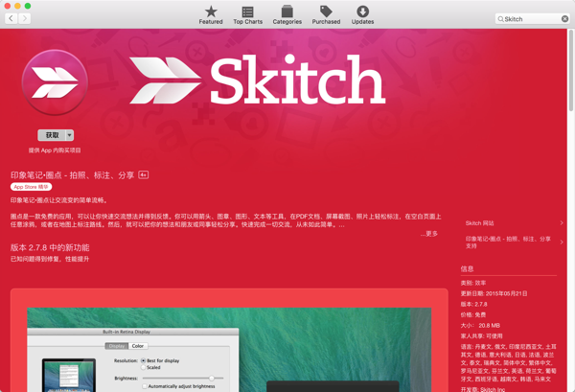Open chevron next to 支持 link

click(x=562, y=242)
